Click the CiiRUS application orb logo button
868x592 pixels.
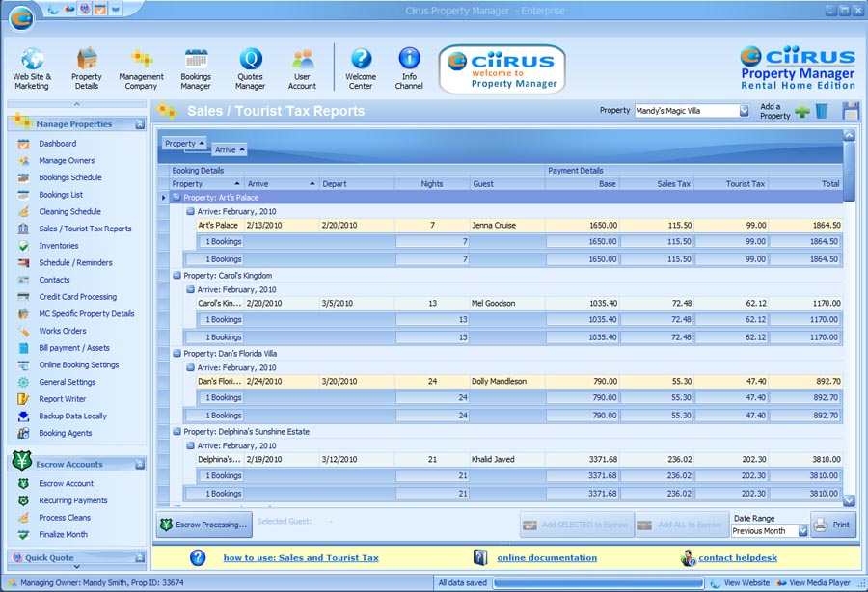coord(21,18)
